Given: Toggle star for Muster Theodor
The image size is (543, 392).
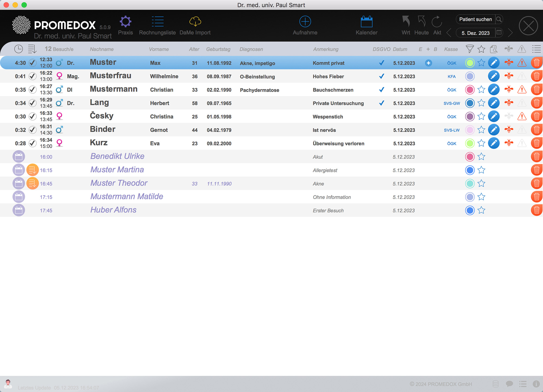Looking at the screenshot, I should click(x=481, y=183).
